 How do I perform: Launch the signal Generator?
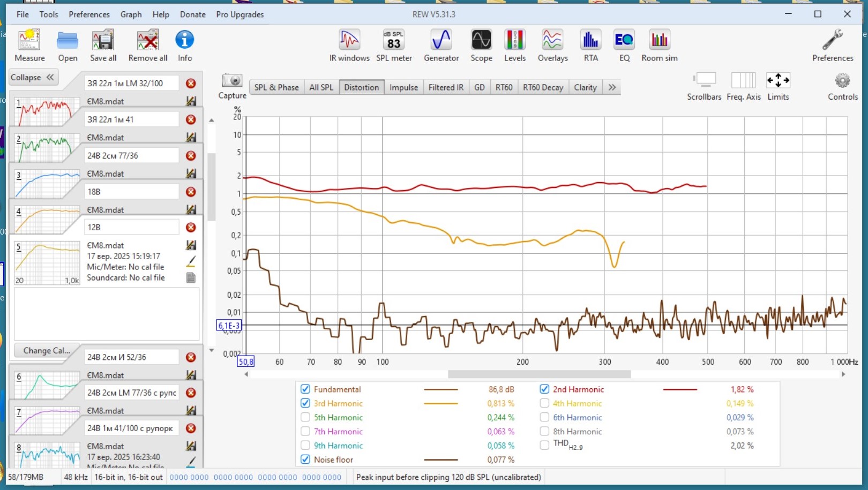(x=442, y=46)
